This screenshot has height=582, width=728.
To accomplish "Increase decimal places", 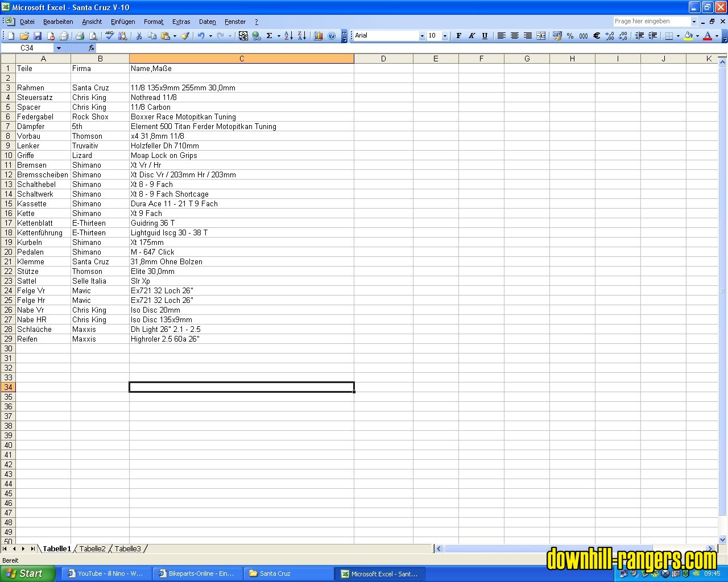I will pos(610,36).
